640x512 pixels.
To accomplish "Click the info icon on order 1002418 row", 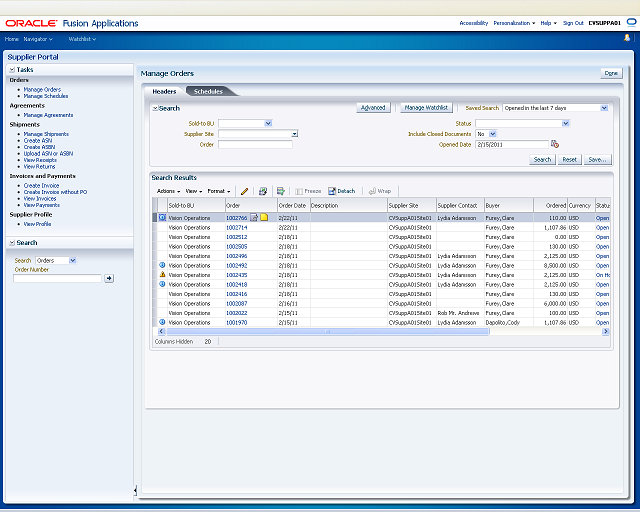I will 162,284.
